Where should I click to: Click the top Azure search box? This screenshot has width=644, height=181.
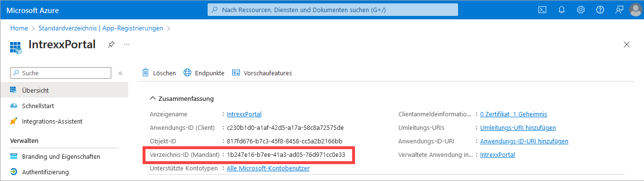[332, 10]
